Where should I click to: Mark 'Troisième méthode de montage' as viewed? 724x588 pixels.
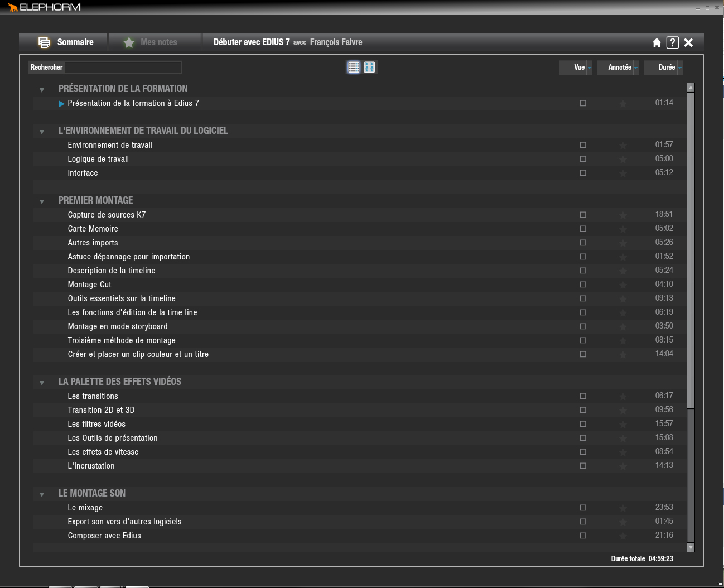coord(583,340)
